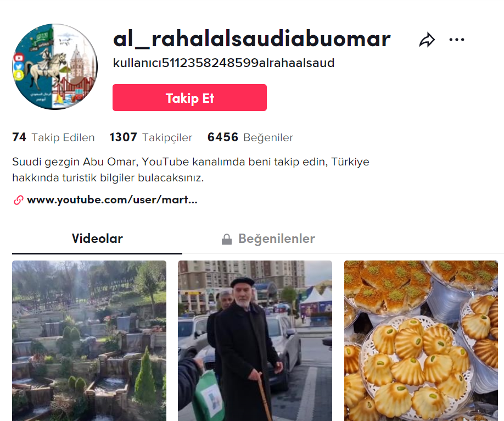The height and width of the screenshot is (421, 504).
Task: Open the baklava sweets video thumbnail
Action: (421, 341)
